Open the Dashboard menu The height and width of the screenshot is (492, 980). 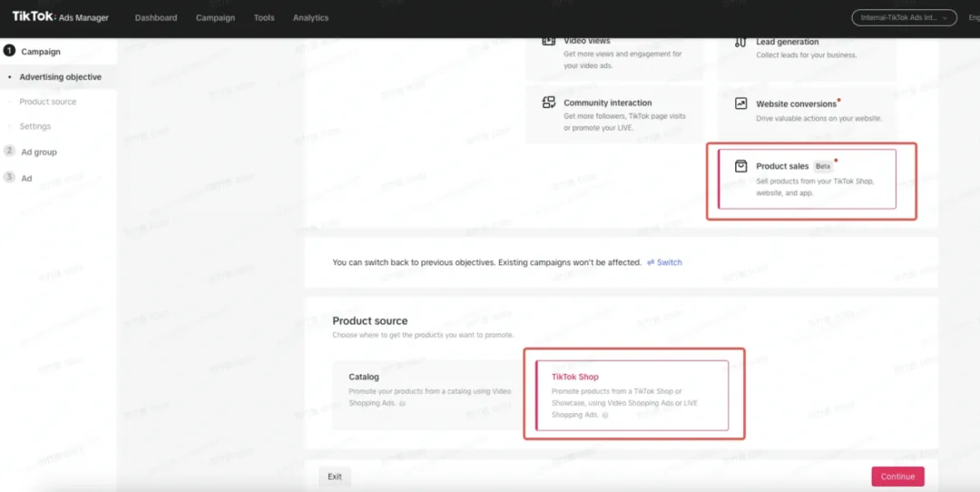(156, 17)
